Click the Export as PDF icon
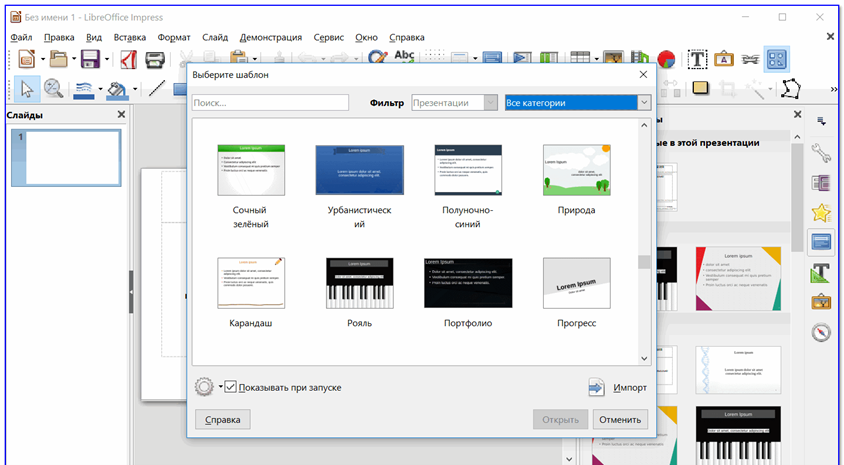Screen dimensions: 844x465 pyautogui.click(x=128, y=59)
